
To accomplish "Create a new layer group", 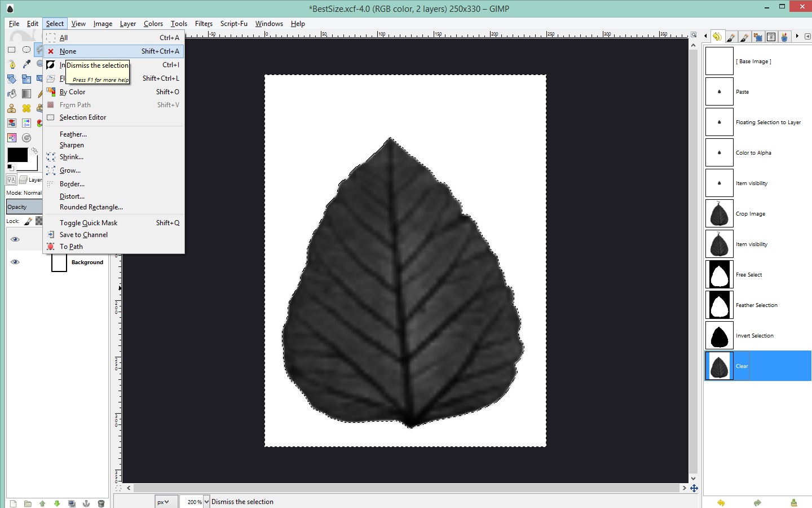I will tap(27, 503).
